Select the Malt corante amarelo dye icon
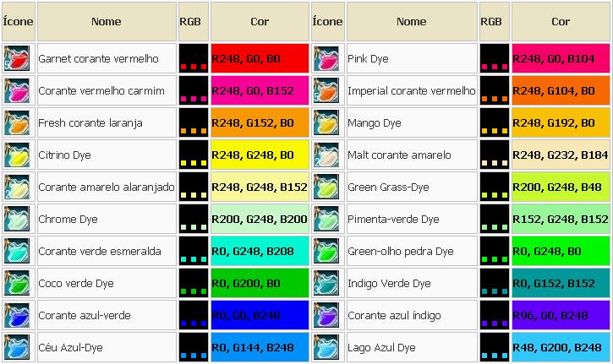Image resolution: width=613 pixels, height=364 pixels. (326, 155)
